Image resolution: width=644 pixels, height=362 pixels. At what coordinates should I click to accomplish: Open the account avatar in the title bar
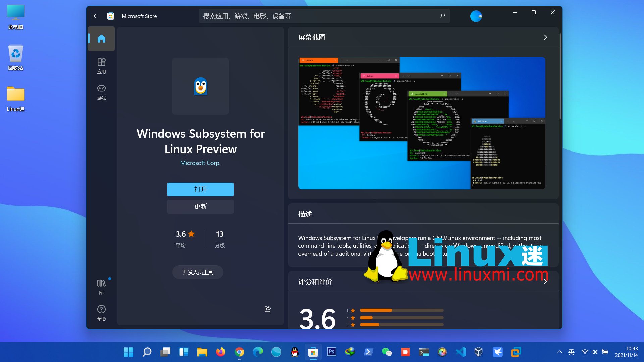coord(476,16)
